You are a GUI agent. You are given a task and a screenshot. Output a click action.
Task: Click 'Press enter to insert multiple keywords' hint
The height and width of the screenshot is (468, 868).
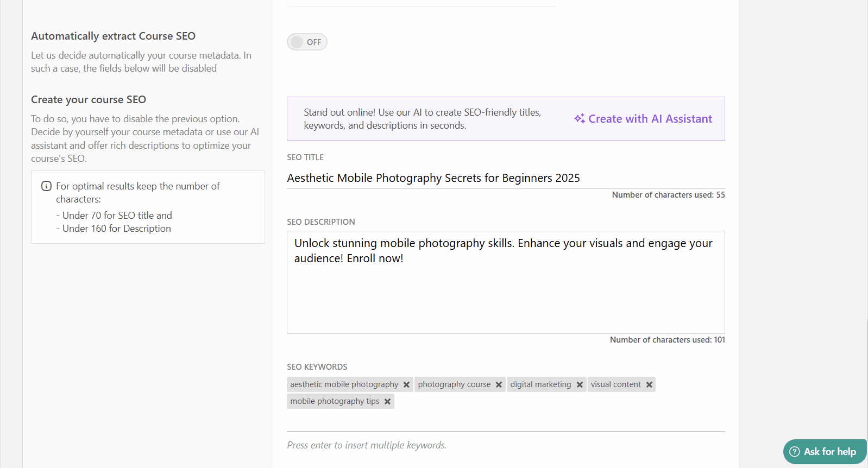(367, 445)
